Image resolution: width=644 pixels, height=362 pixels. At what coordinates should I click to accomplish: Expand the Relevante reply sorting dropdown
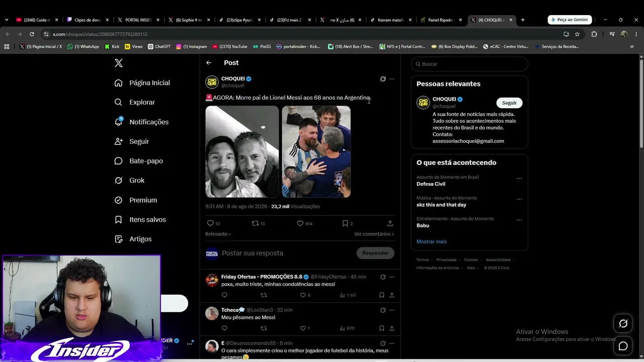218,234
